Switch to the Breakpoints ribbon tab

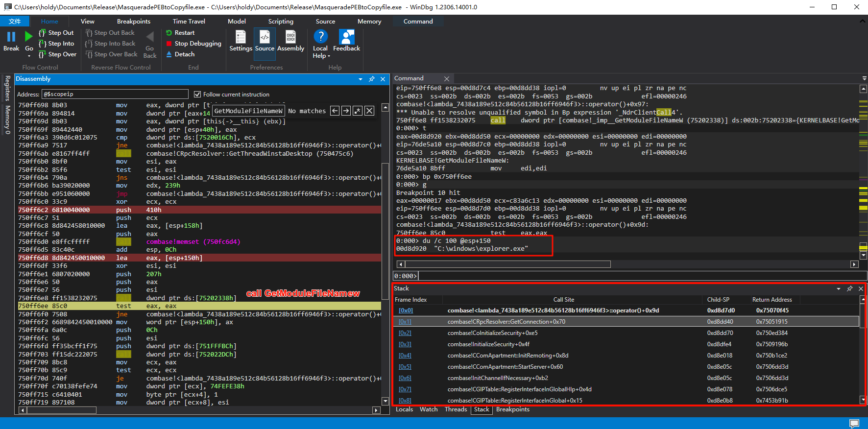coord(134,22)
